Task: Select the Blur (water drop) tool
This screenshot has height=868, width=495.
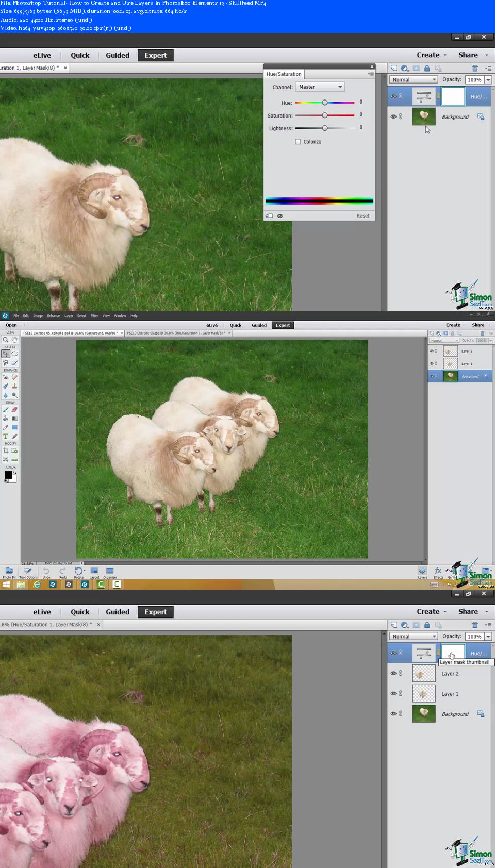Action: [6, 395]
